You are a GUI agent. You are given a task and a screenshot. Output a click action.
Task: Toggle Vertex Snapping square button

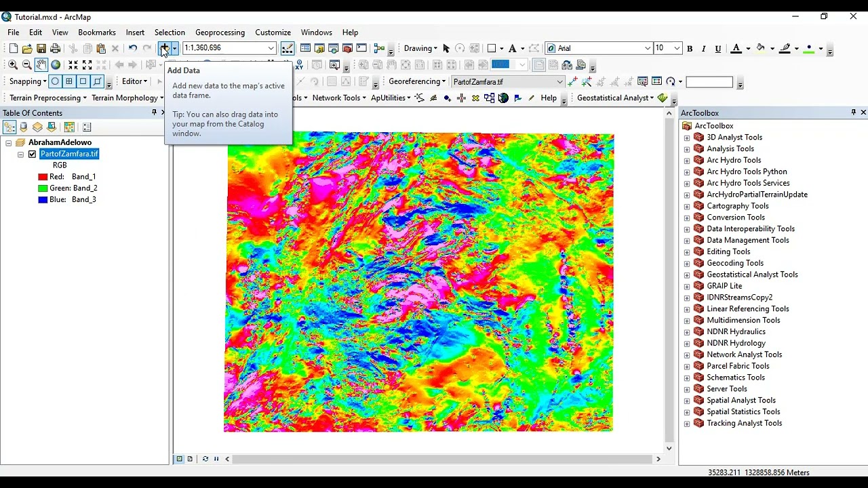[83, 81]
